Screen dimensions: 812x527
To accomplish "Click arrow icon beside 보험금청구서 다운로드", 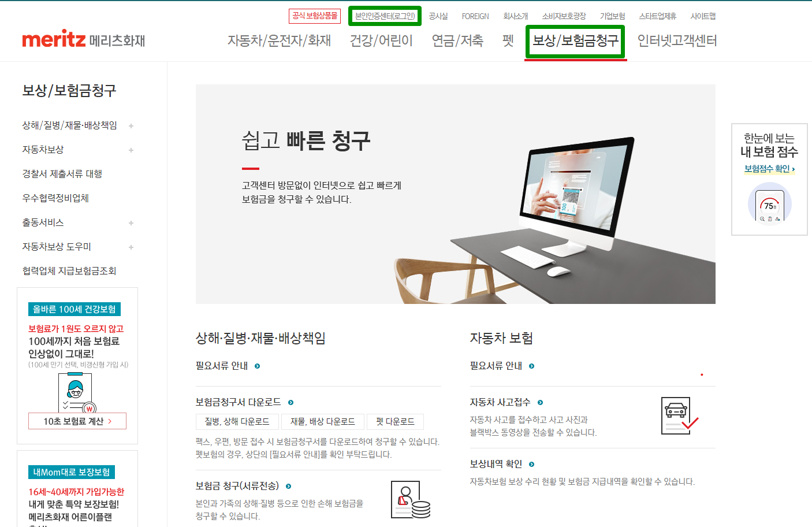I will [x=291, y=402].
